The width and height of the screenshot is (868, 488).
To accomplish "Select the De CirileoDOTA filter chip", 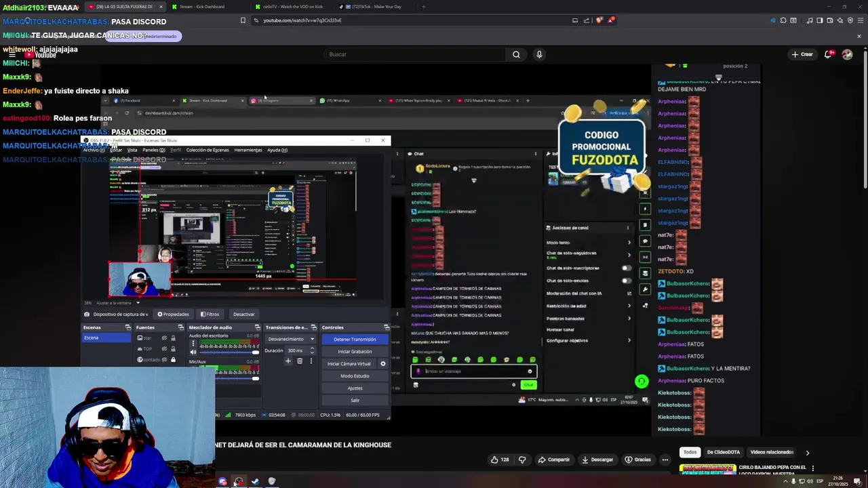I will (x=724, y=452).
